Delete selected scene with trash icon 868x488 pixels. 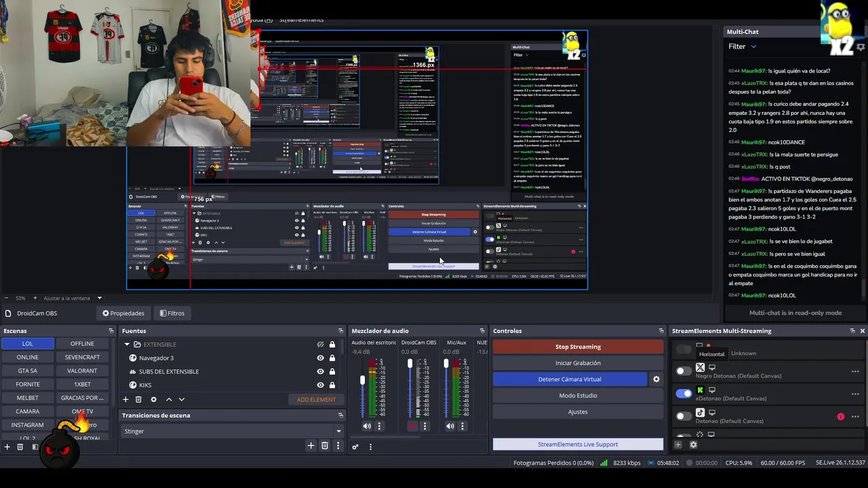[x=20, y=447]
